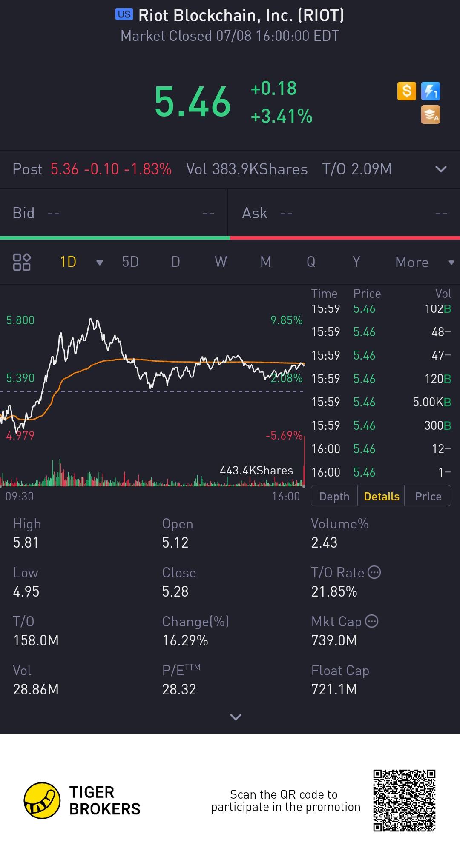460x868 pixels.
Task: Tap the Ask quote panel
Action: point(344,213)
